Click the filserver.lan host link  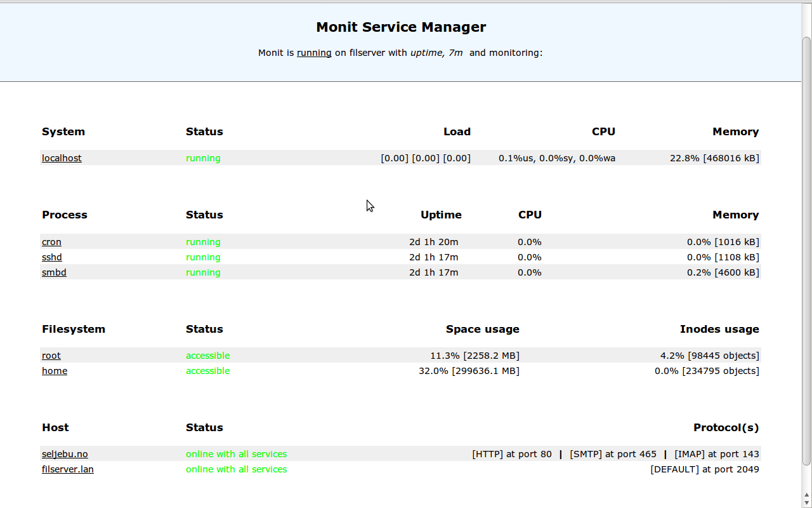tap(68, 469)
